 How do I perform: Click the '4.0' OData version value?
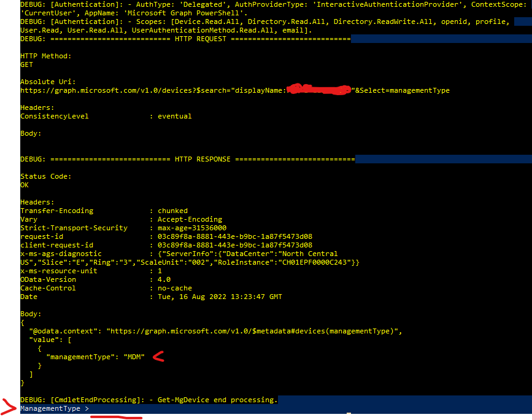tap(164, 279)
